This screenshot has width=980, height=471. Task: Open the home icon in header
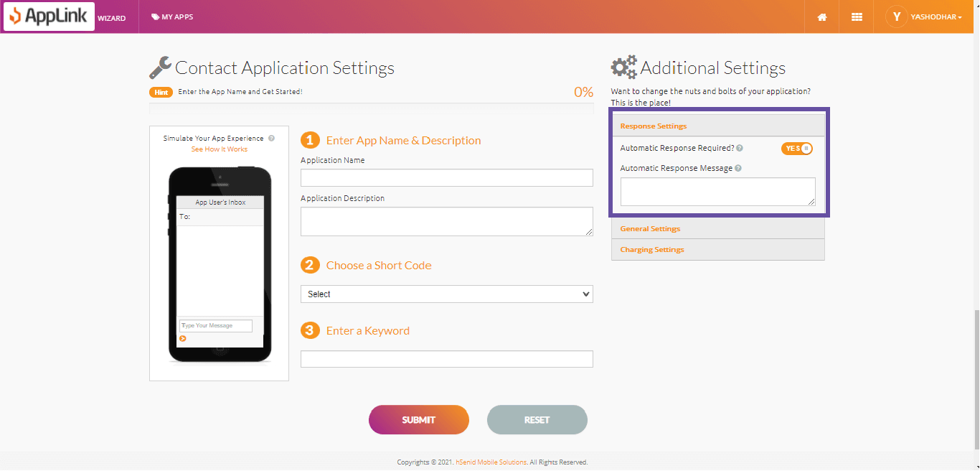(822, 17)
